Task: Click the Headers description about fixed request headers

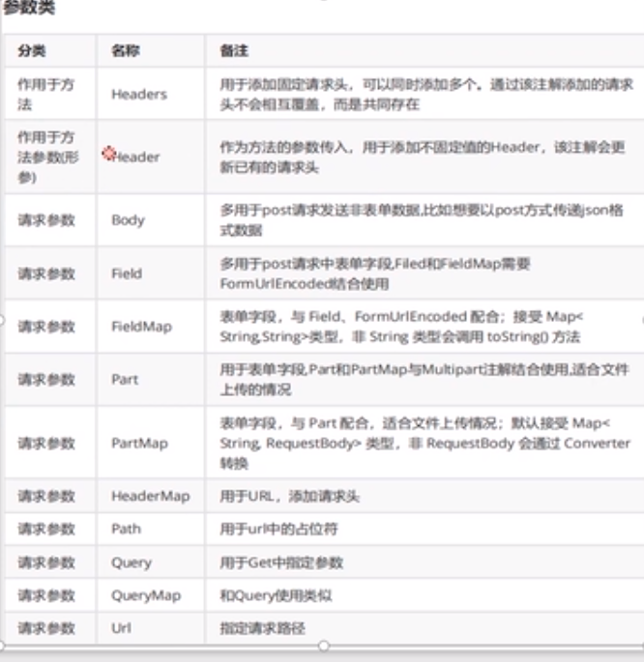Action: [426, 94]
